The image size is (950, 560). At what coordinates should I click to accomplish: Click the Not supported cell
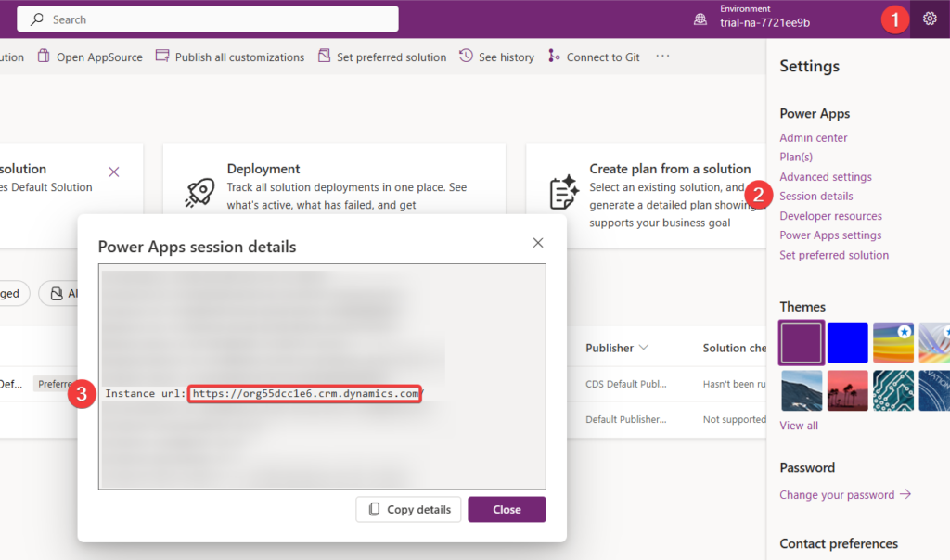coord(735,420)
